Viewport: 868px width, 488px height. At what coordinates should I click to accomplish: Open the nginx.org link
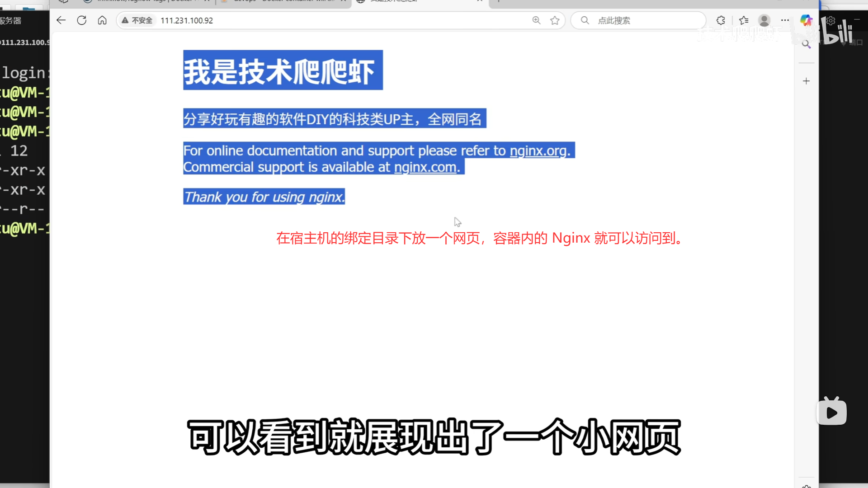point(538,151)
